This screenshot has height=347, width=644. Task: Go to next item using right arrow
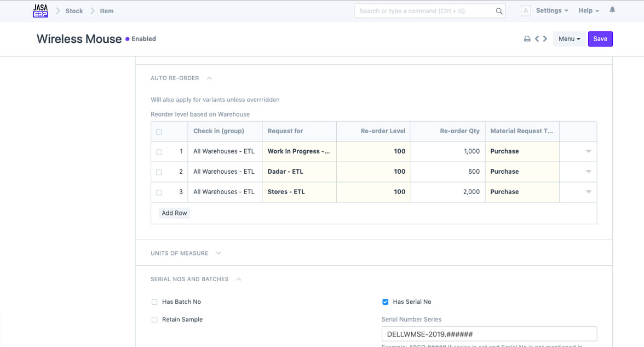point(545,39)
